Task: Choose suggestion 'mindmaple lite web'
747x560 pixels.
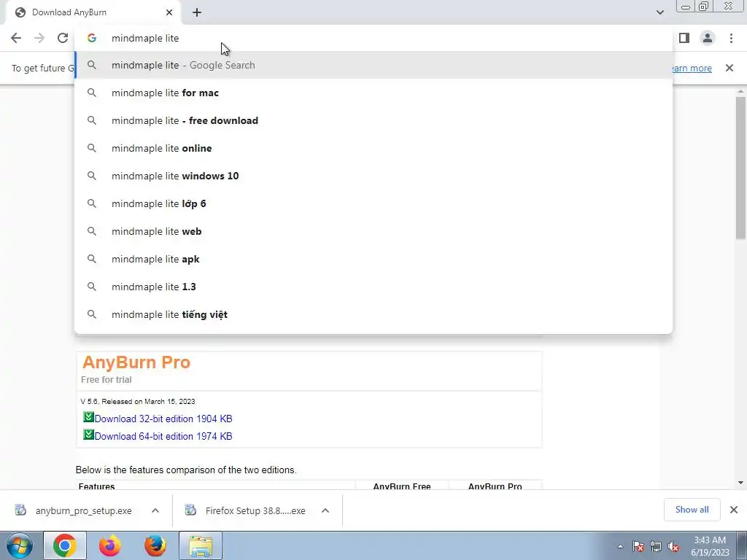Action: click(373, 231)
